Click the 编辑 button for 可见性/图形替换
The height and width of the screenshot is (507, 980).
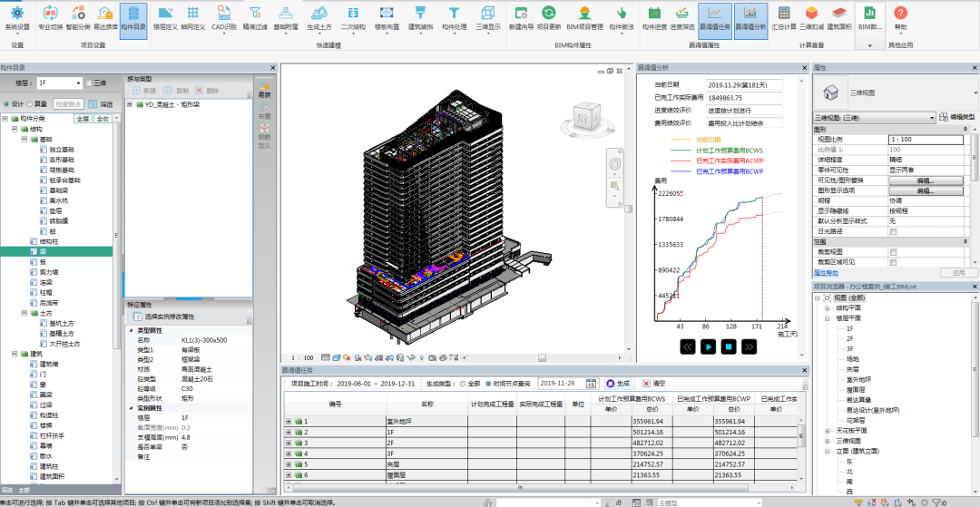pyautogui.click(x=925, y=180)
